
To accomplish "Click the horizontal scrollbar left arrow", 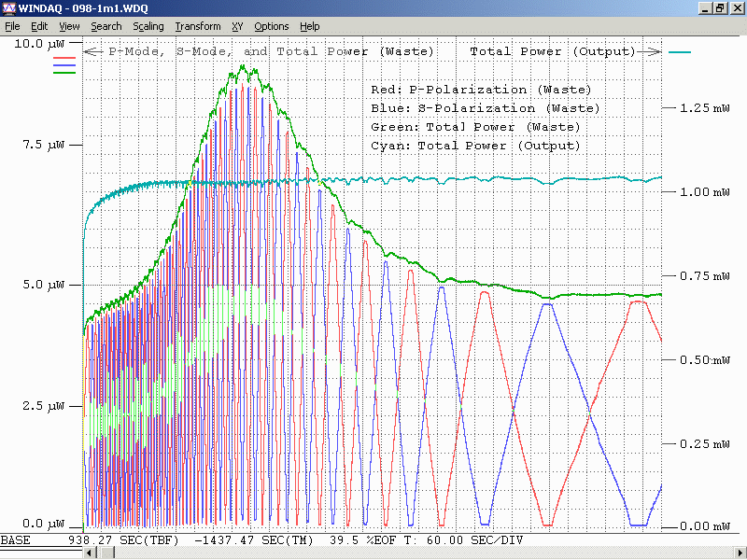I will coord(90,553).
